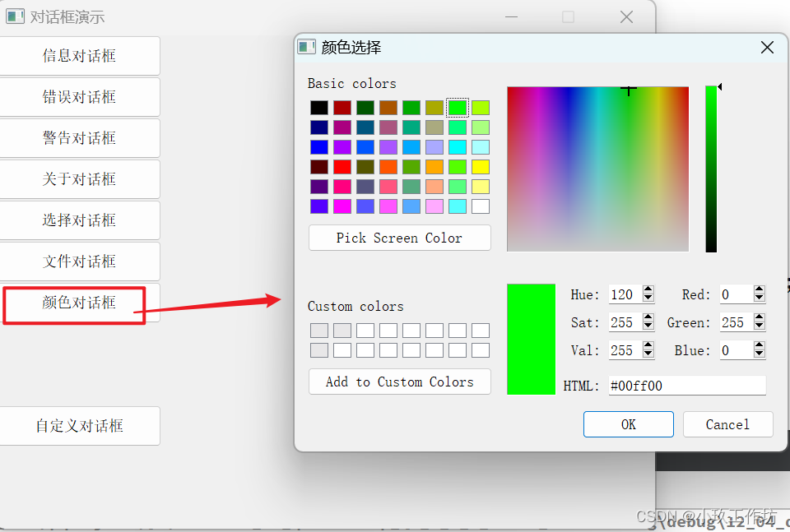Image resolution: width=790 pixels, height=532 pixels.
Task: Open 选择对话框 in the demo window
Action: click(x=79, y=220)
